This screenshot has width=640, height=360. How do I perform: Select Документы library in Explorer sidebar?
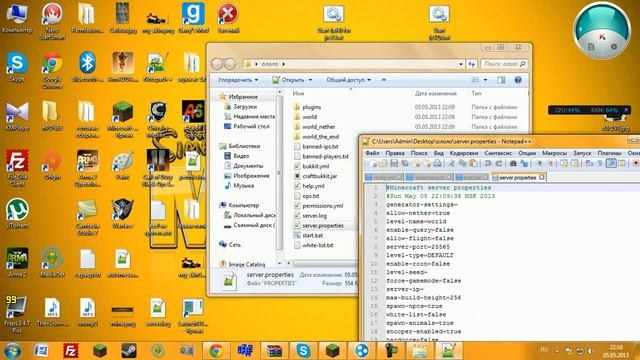[x=244, y=166]
